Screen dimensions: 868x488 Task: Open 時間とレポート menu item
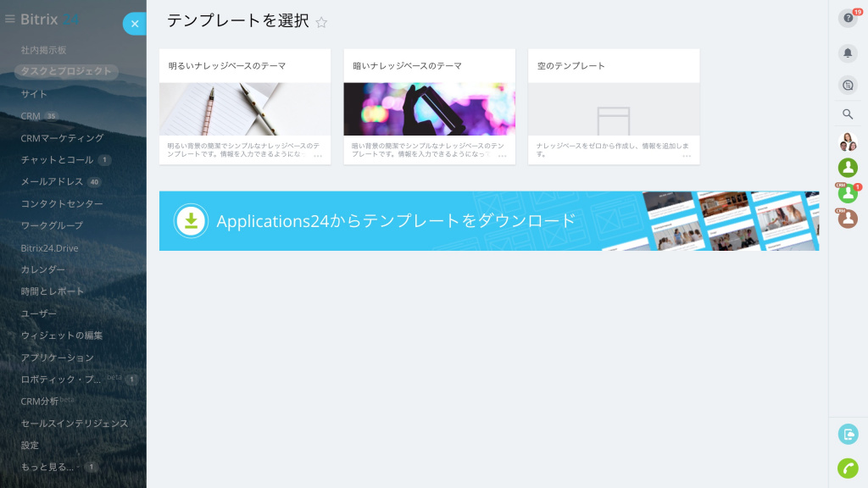52,291
